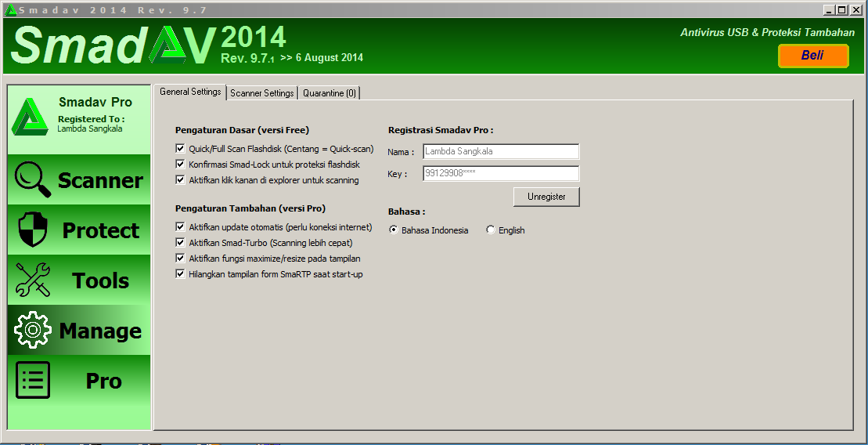Click the Protect sidebar label
This screenshot has height=445, width=868.
101,230
